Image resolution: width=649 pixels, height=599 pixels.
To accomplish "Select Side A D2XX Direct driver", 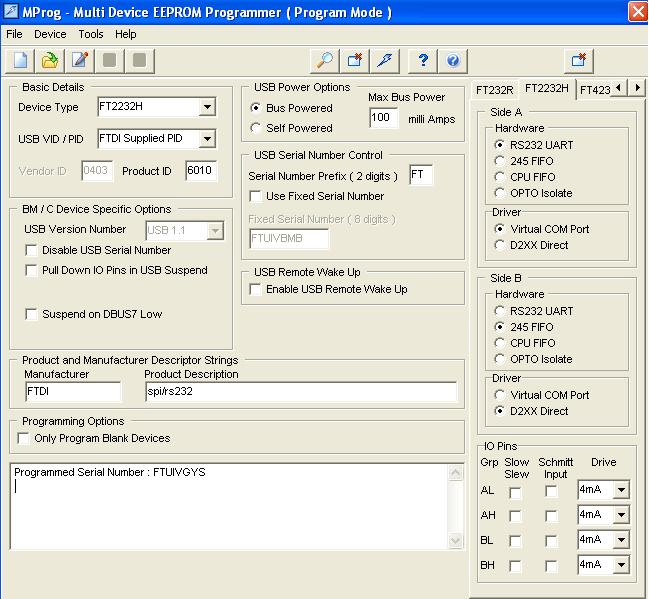I will pos(500,245).
